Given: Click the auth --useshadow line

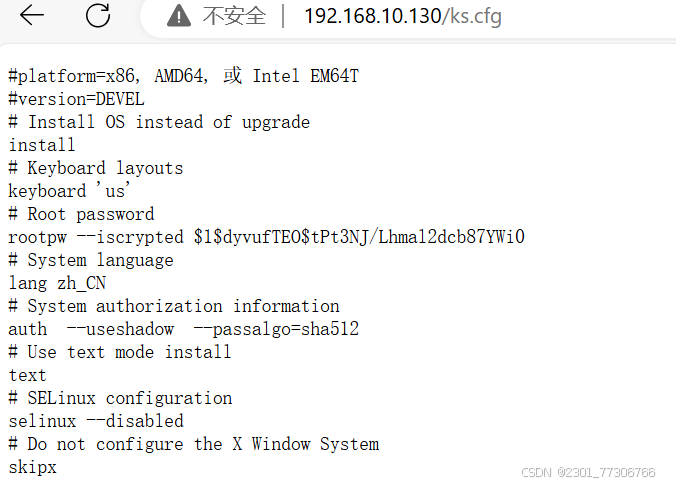Looking at the screenshot, I should [x=184, y=329].
